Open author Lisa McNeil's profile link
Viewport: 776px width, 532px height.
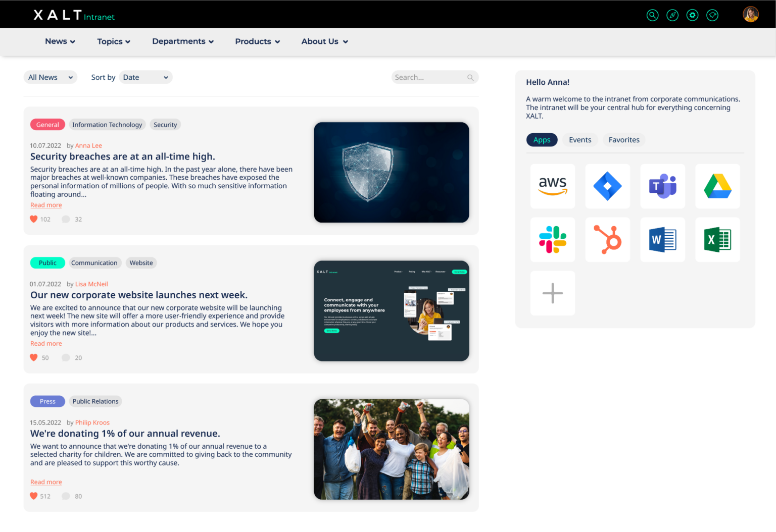(x=91, y=284)
